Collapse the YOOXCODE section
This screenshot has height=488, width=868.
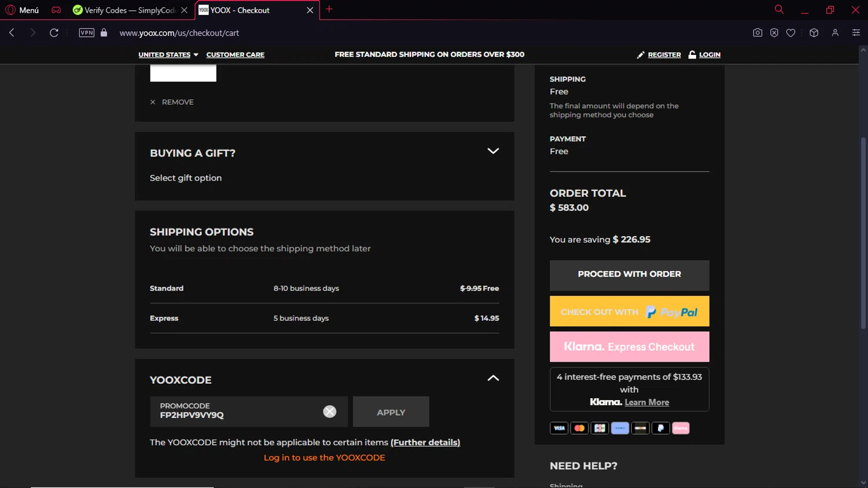coord(493,378)
